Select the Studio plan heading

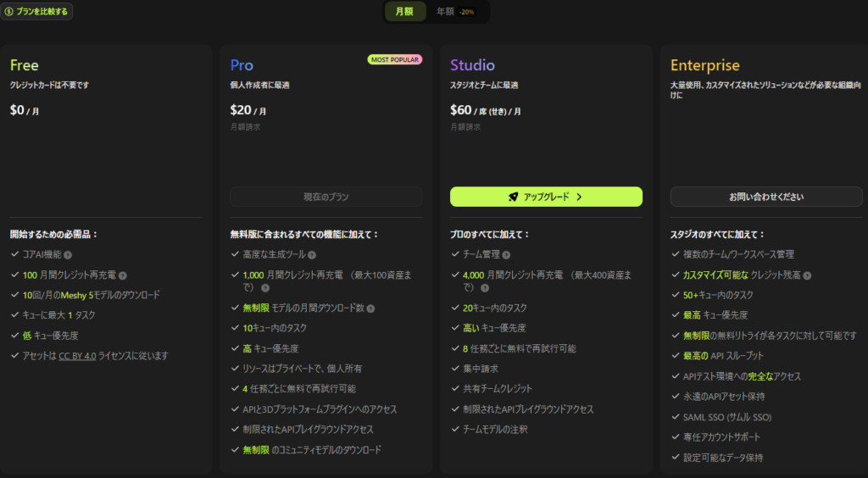pyautogui.click(x=472, y=65)
